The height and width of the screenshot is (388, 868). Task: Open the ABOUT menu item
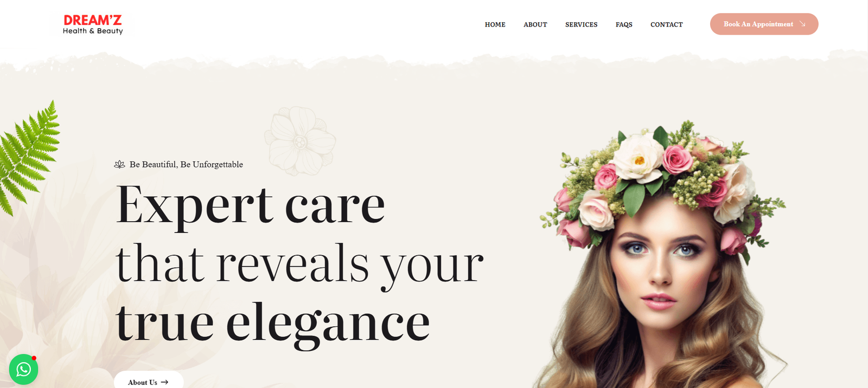[535, 24]
